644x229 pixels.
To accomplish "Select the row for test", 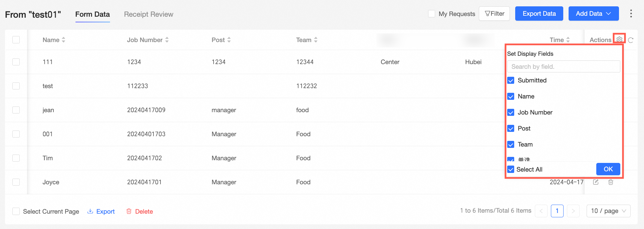I will (x=16, y=86).
